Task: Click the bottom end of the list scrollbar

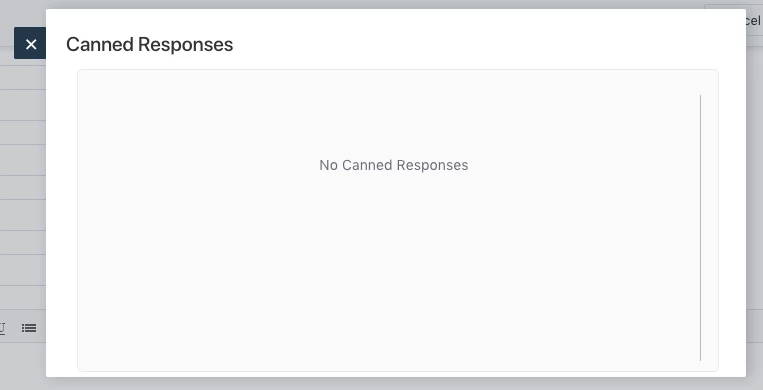Action: click(701, 358)
